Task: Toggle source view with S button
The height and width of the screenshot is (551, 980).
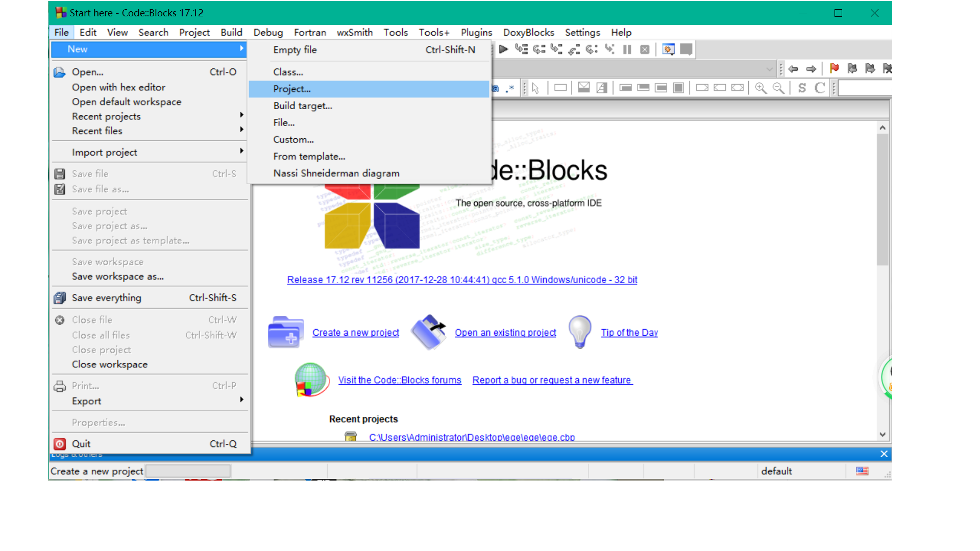Action: [802, 88]
